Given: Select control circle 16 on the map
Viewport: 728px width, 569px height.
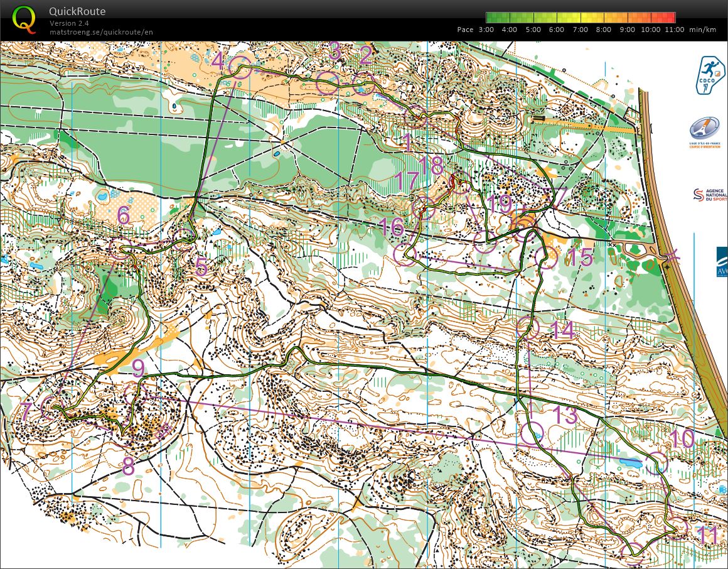Looking at the screenshot, I should pos(405,254).
